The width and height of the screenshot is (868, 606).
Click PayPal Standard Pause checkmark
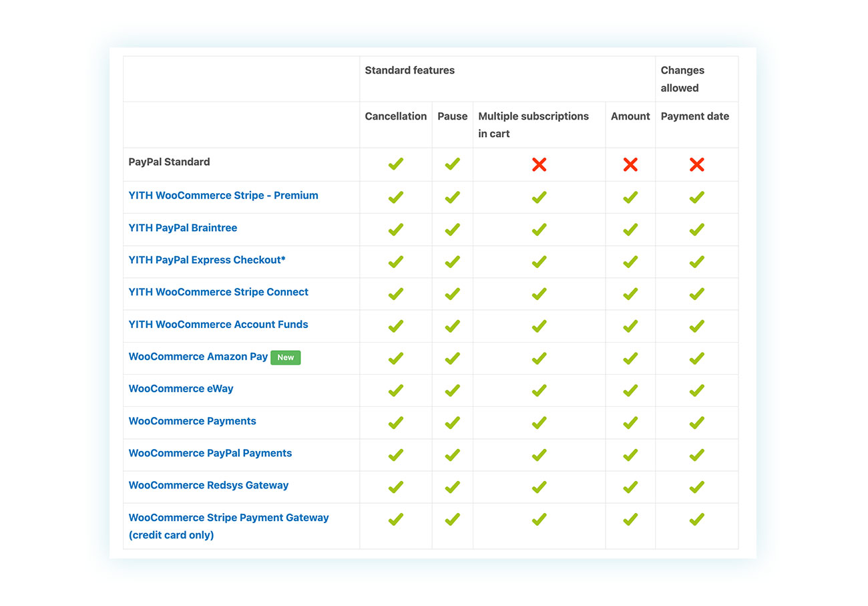tap(453, 164)
